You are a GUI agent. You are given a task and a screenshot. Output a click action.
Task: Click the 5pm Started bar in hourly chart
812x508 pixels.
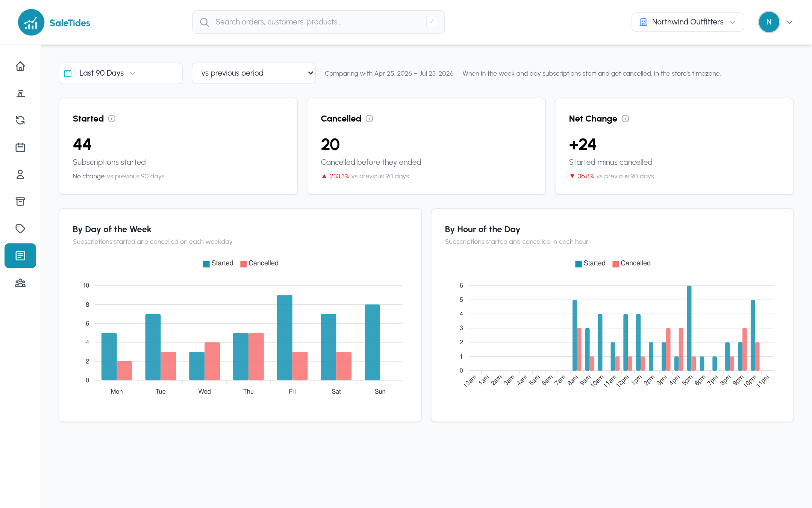pyautogui.click(x=689, y=328)
